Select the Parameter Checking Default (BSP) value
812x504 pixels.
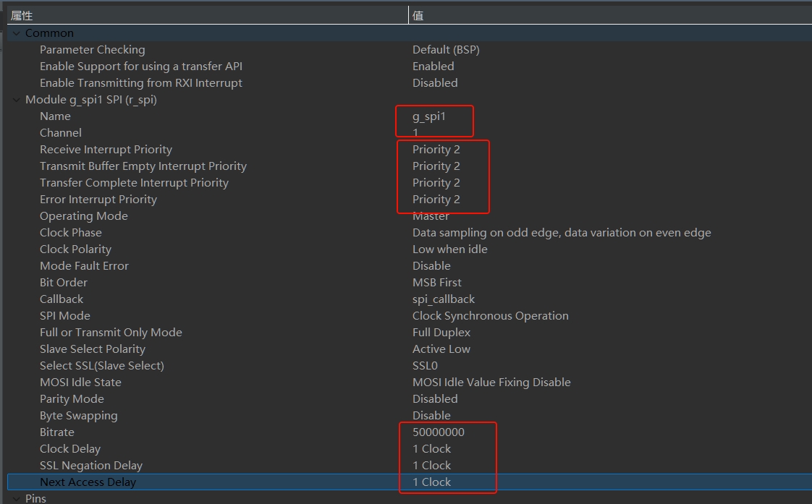point(445,50)
